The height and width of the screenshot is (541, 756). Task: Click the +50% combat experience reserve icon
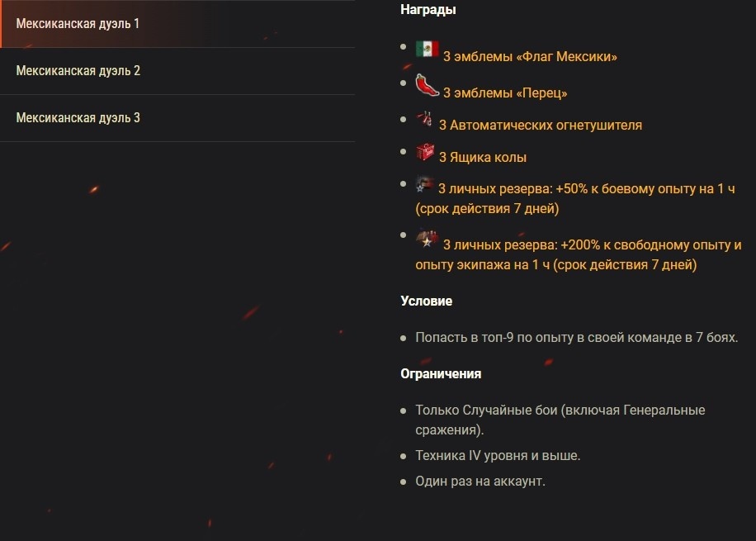(425, 184)
